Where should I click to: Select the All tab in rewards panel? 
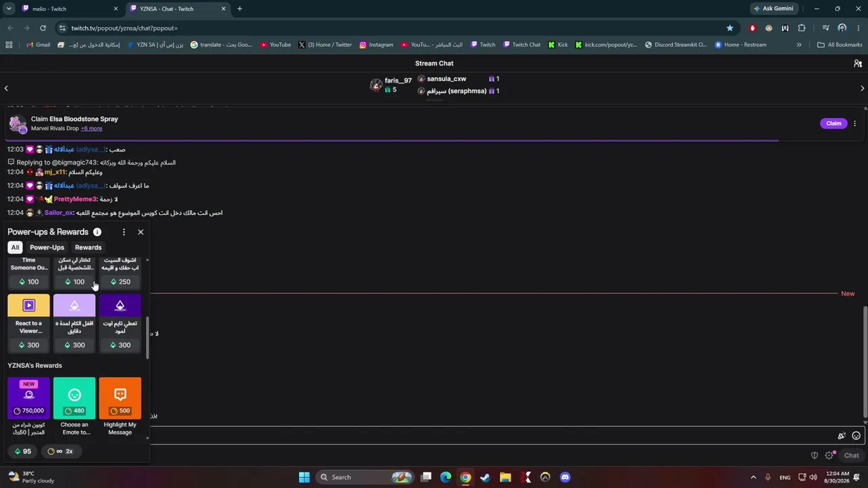click(x=15, y=247)
